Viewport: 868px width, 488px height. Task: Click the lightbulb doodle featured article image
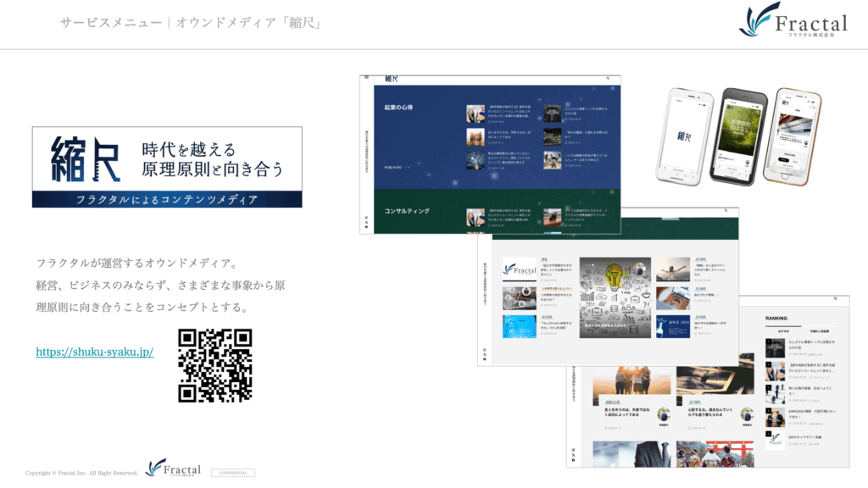pos(615,297)
